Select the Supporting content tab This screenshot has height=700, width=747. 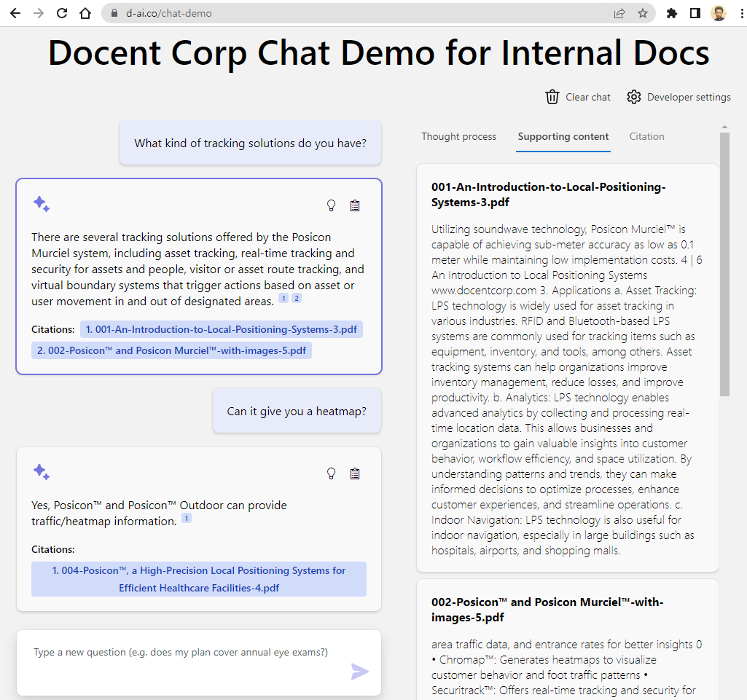pyautogui.click(x=563, y=137)
